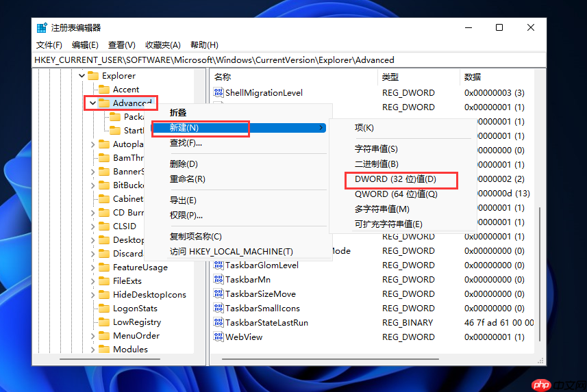Viewport: 587px width, 392px height.
Task: Choose 权限(P)... in the context menu
Action: point(238,215)
